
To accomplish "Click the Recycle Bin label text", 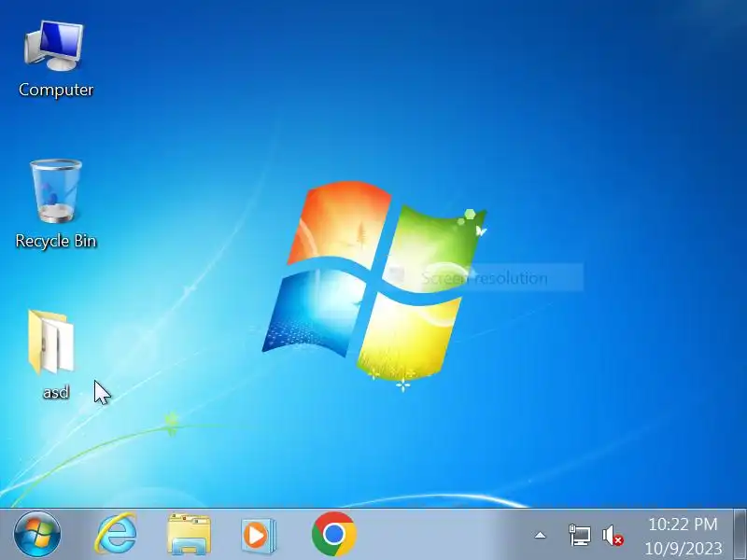I will pyautogui.click(x=56, y=241).
